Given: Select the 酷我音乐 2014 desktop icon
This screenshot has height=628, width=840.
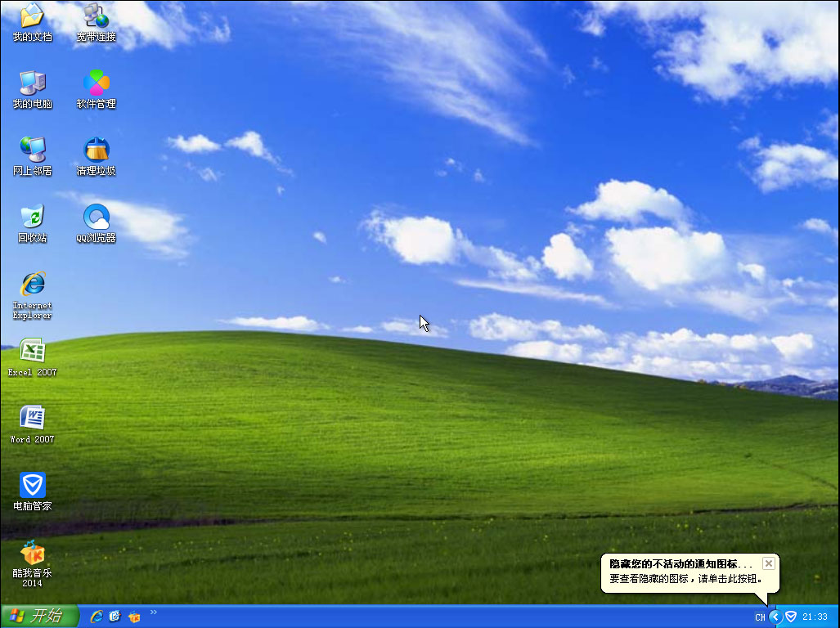Looking at the screenshot, I should pyautogui.click(x=32, y=563).
